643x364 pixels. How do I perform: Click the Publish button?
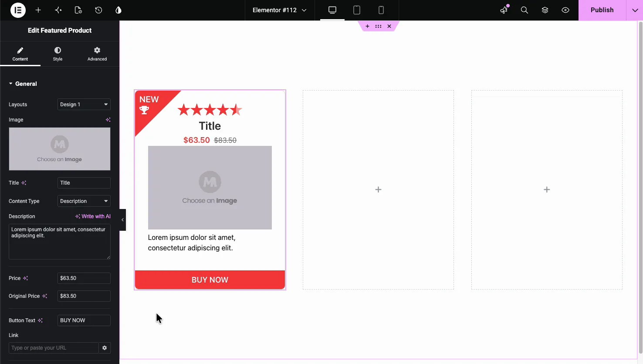tap(602, 10)
